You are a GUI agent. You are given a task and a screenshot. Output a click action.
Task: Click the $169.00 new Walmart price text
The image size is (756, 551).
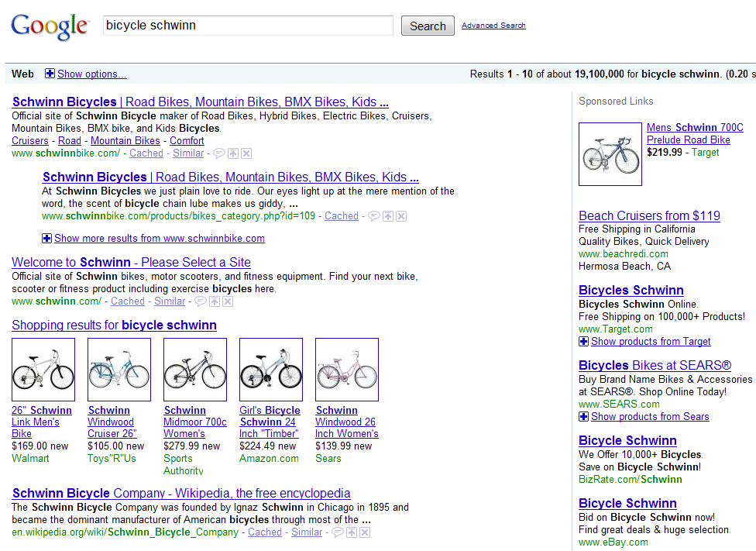[x=40, y=446]
